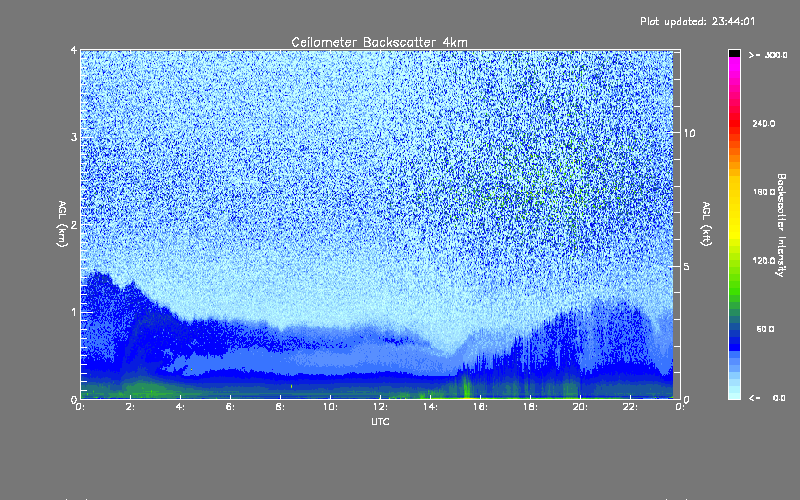
Task: Click the '10' tick on right kft axis
Action: (x=689, y=133)
